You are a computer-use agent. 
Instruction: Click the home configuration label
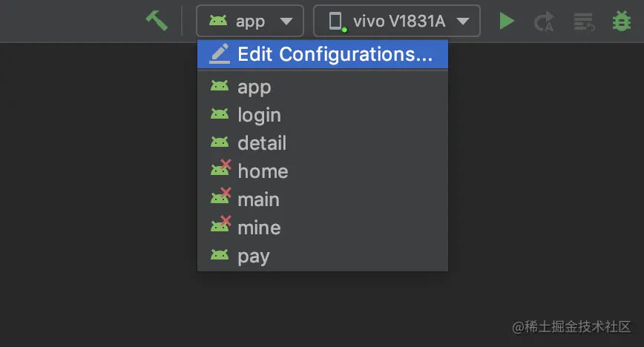[x=263, y=171]
